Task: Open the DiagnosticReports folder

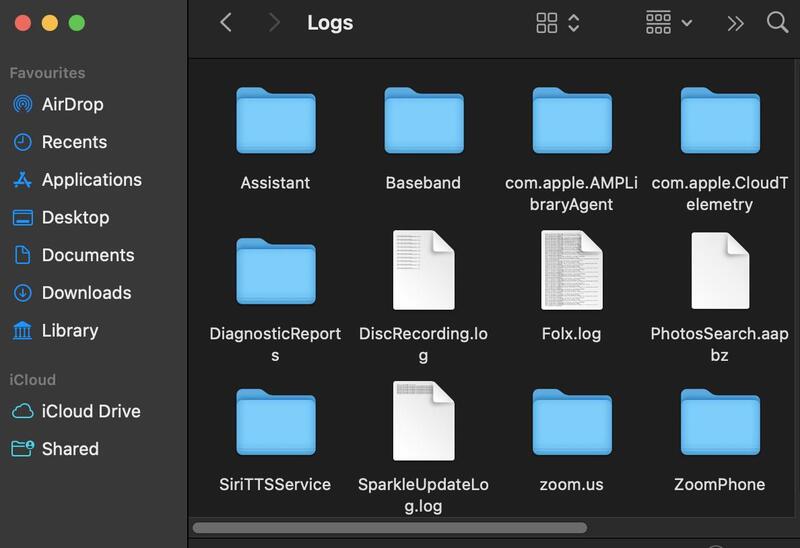Action: point(275,271)
